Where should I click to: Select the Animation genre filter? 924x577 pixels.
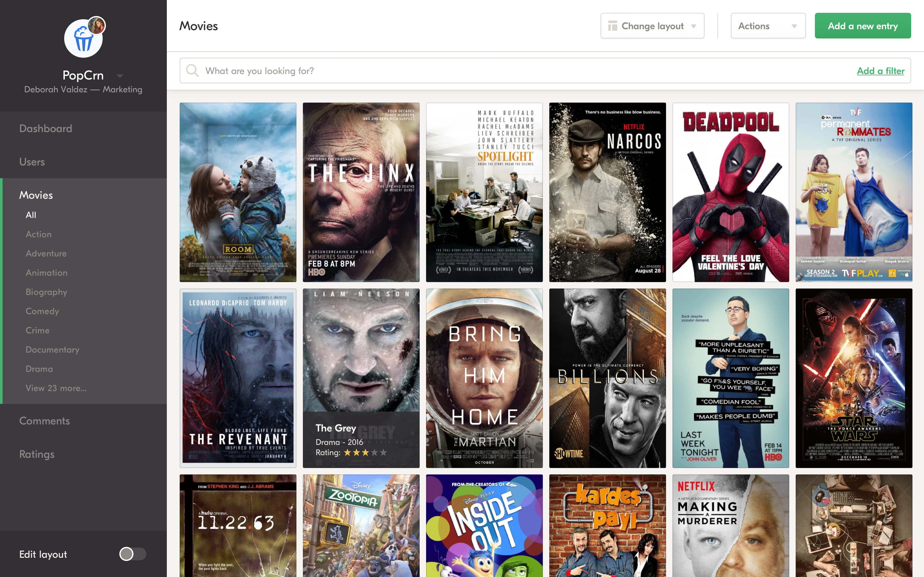pos(47,272)
